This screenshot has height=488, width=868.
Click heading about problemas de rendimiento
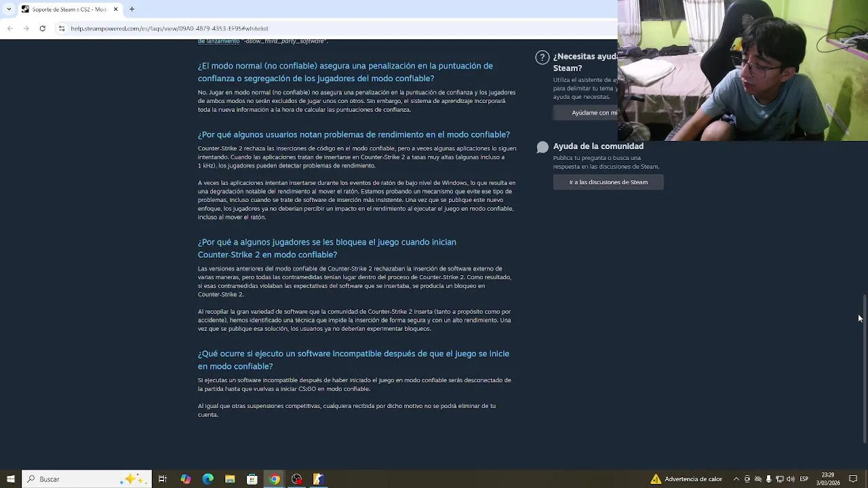[x=353, y=134]
